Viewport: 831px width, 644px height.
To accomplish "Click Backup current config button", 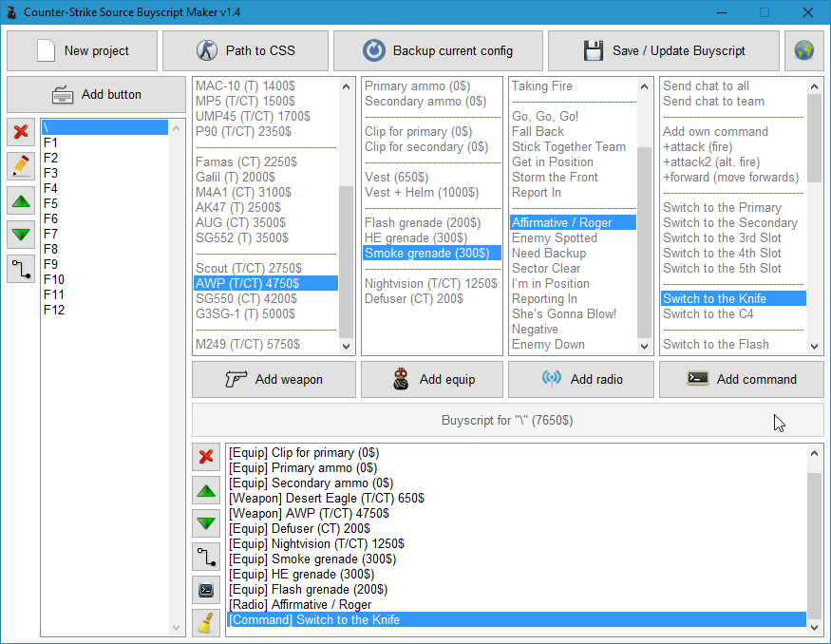I will pos(438,51).
